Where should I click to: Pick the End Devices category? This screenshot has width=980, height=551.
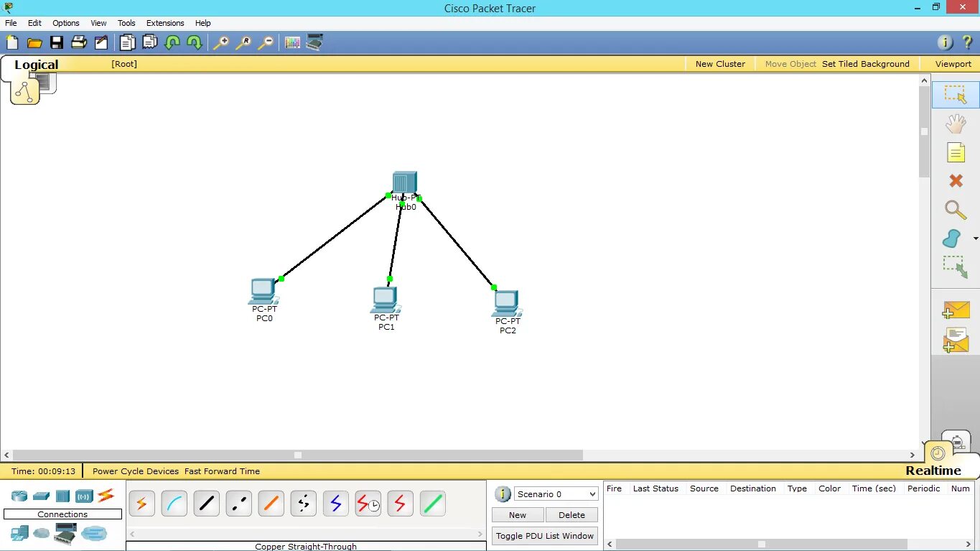pos(19,534)
